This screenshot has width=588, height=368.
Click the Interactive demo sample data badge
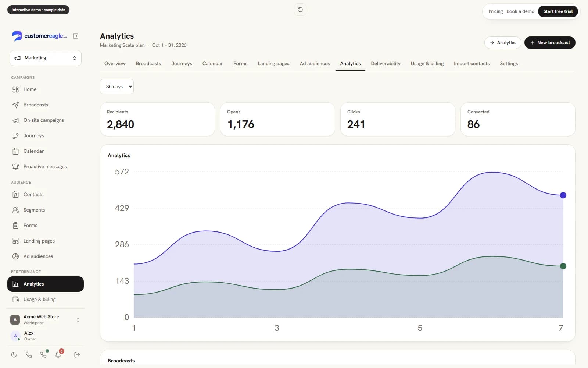click(38, 10)
